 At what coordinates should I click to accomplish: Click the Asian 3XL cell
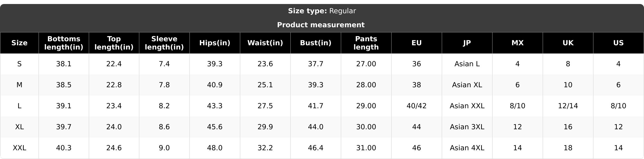[467, 127]
